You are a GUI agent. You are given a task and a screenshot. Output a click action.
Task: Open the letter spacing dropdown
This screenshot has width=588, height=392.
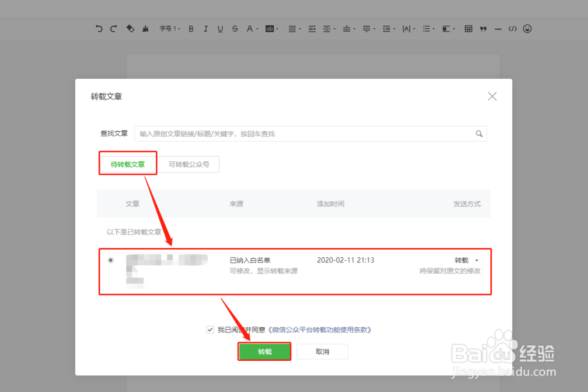click(409, 29)
